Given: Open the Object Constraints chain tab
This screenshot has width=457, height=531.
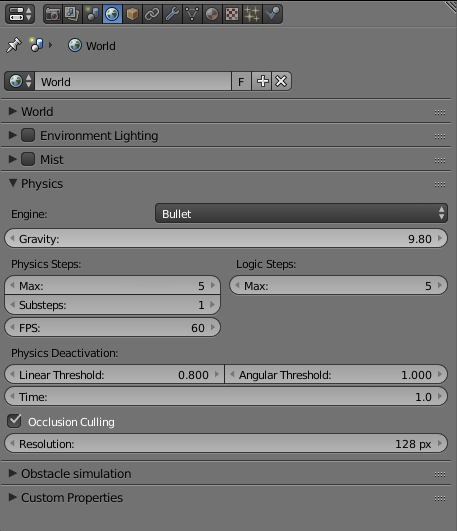Looking at the screenshot, I should click(152, 14).
